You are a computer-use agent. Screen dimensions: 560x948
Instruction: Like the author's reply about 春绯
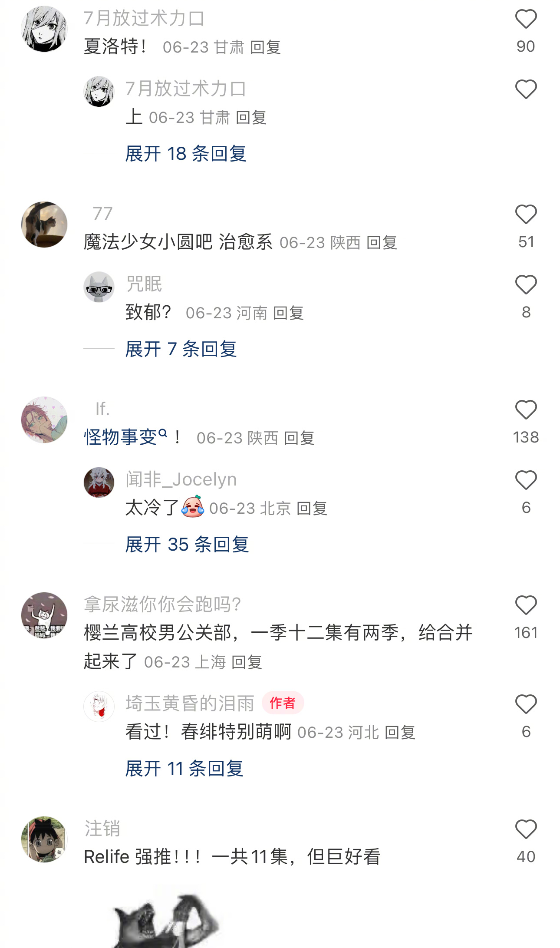click(526, 704)
